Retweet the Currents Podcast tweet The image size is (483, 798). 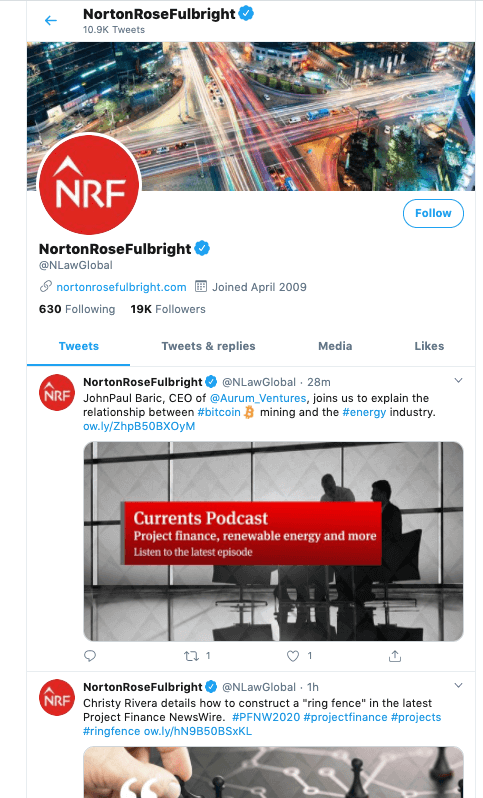pyautogui.click(x=191, y=656)
